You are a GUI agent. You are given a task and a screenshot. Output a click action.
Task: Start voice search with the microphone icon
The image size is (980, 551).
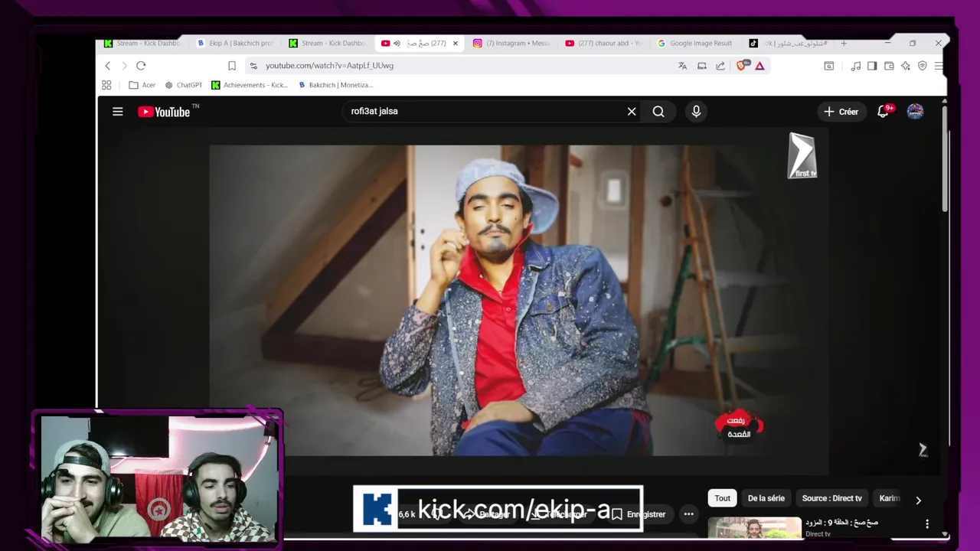(x=696, y=112)
